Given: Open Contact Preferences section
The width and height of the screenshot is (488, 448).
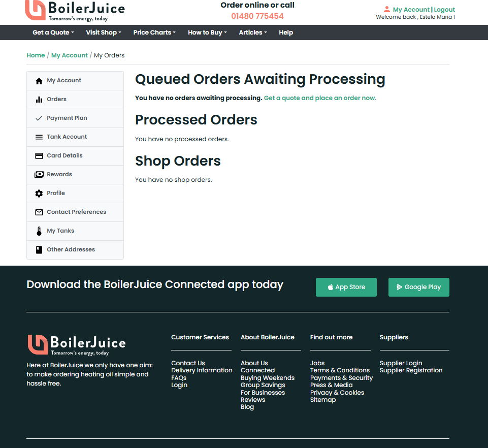Looking at the screenshot, I should pyautogui.click(x=75, y=212).
